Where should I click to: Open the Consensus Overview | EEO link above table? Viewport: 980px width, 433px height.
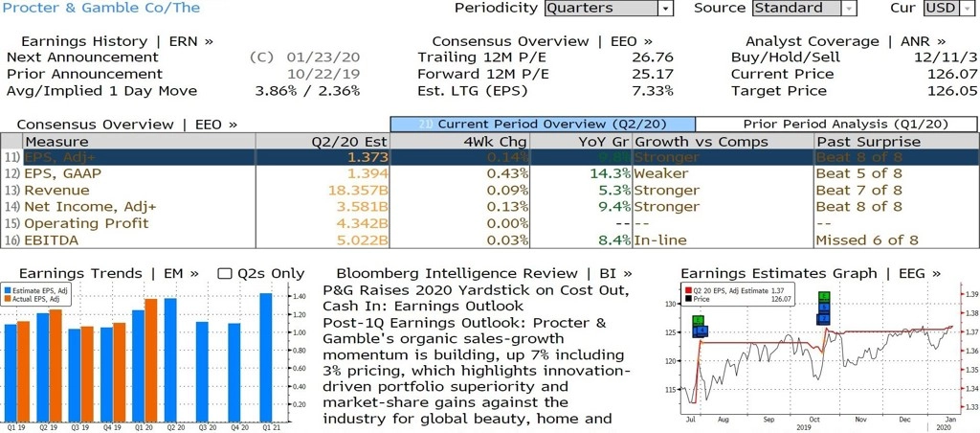[127, 125]
